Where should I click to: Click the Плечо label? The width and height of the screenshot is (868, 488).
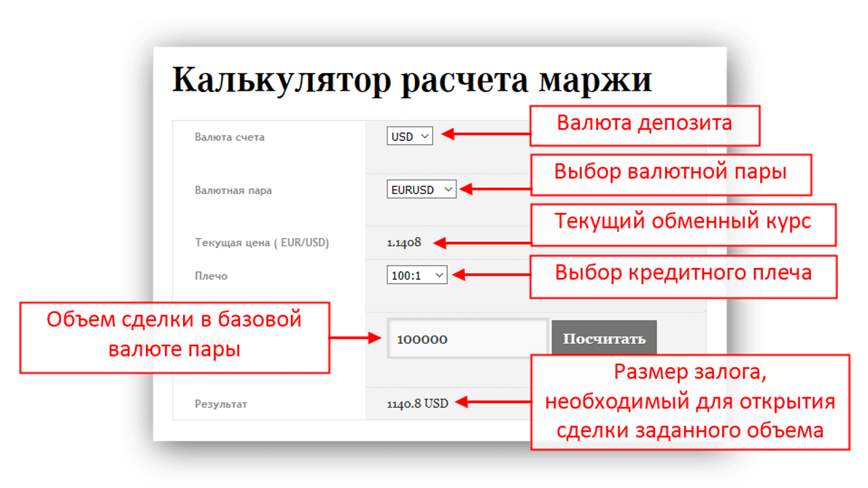point(211,276)
